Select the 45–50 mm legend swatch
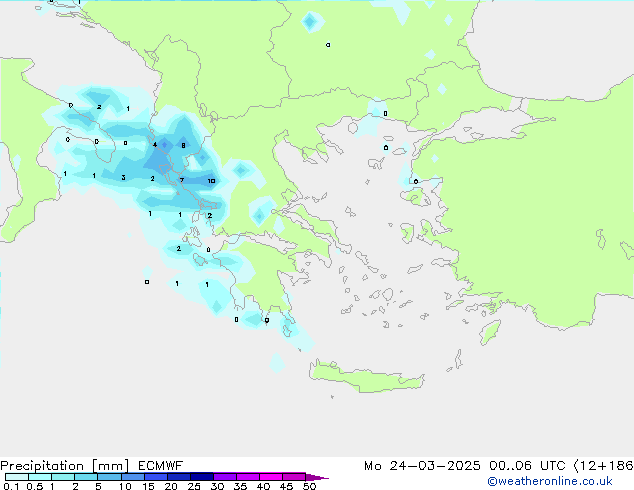Image resolution: width=634 pixels, height=490 pixels. 294,477
